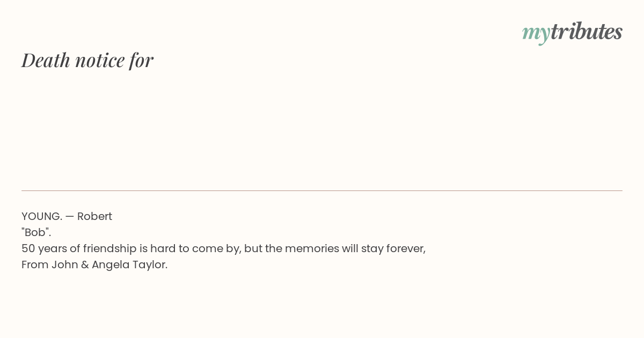Click the word "Death" in the heading
644x338 pixels.
tap(46, 60)
